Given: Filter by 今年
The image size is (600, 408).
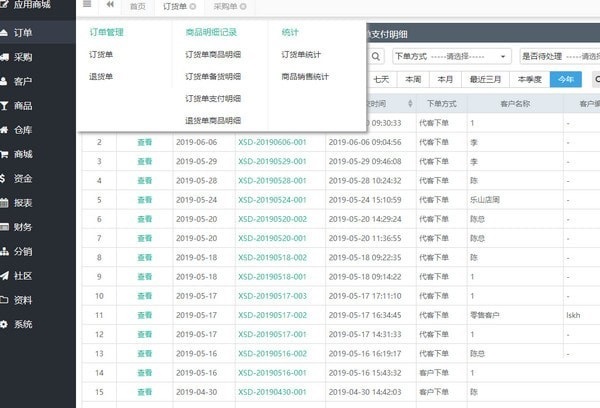Looking at the screenshot, I should (566, 79).
